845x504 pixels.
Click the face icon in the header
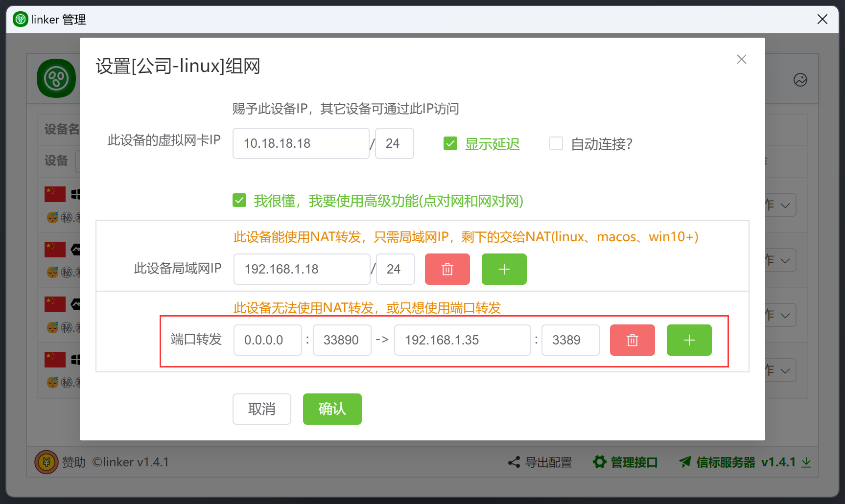pyautogui.click(x=800, y=80)
